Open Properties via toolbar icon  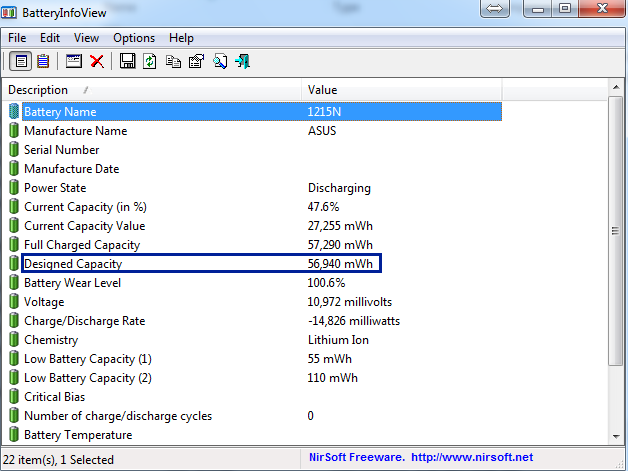click(196, 61)
